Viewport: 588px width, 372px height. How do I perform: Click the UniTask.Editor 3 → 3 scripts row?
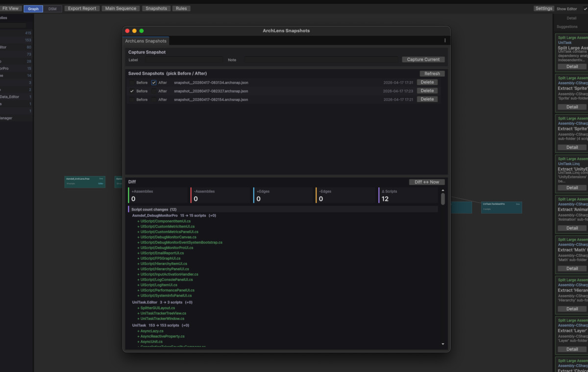[x=162, y=302]
